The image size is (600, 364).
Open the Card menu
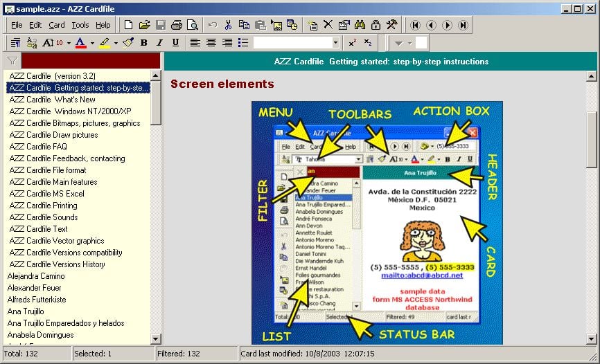pyautogui.click(x=57, y=25)
